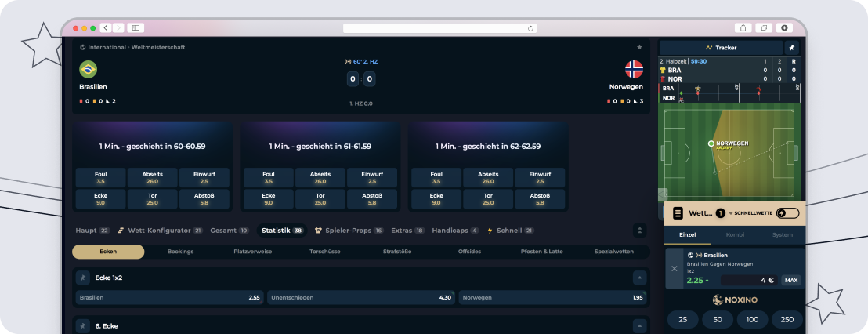
Task: Open the Kombi betslip tab
Action: 735,235
